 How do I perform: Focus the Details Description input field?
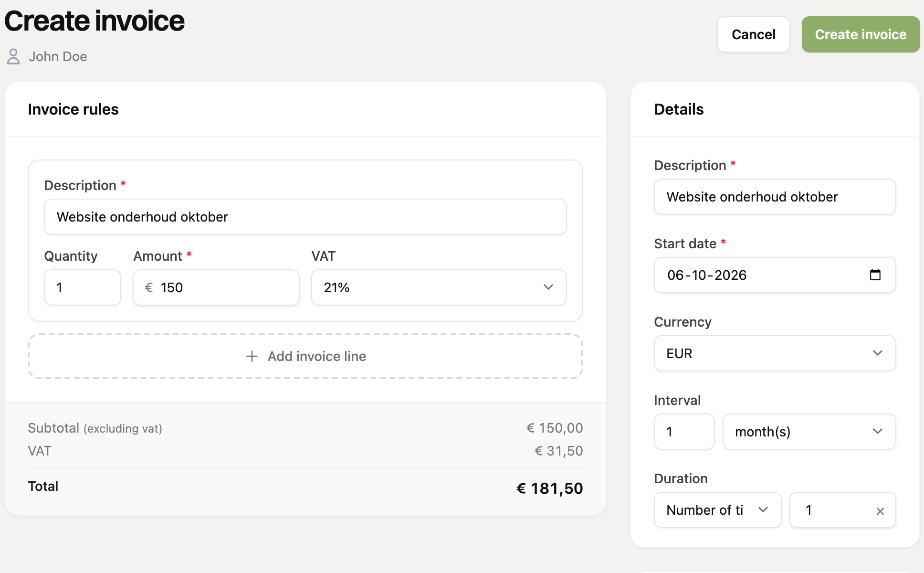[775, 197]
